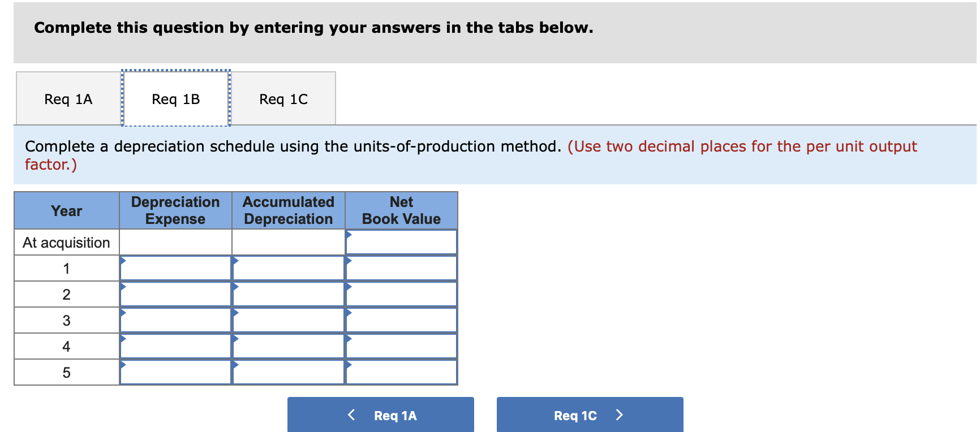
Task: Select Year 1 Accumulated Depreciation cell
Action: (289, 269)
